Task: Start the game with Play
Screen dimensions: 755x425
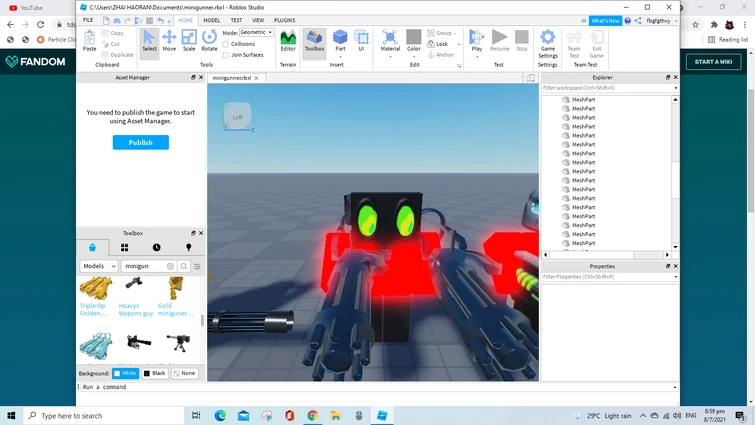Action: tap(477, 40)
